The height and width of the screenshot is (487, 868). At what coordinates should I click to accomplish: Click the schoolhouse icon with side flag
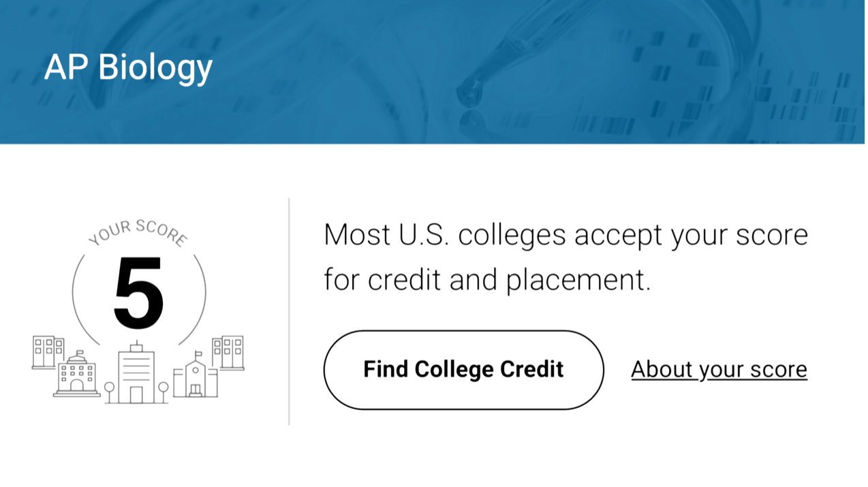[196, 376]
